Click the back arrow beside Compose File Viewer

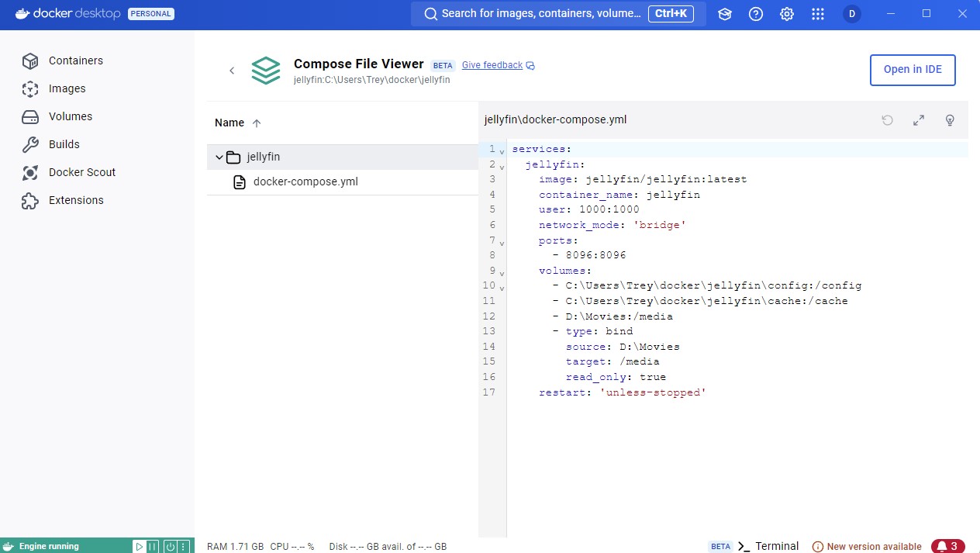[x=232, y=71]
